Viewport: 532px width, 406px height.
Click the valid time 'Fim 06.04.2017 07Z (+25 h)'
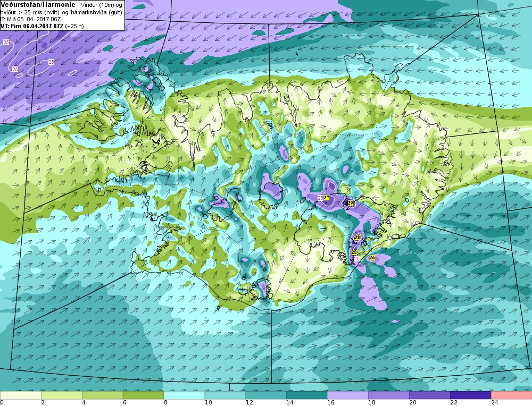pyautogui.click(x=47, y=26)
